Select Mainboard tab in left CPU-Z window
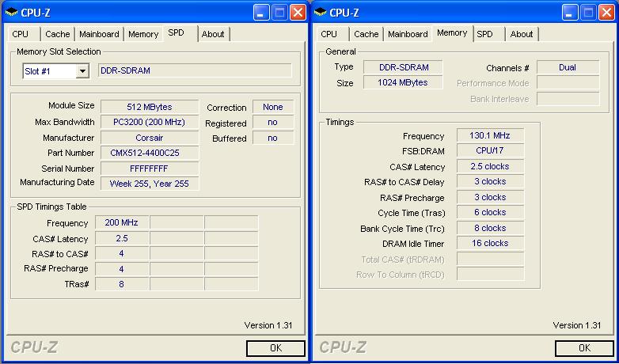The width and height of the screenshot is (619, 364). [x=99, y=34]
